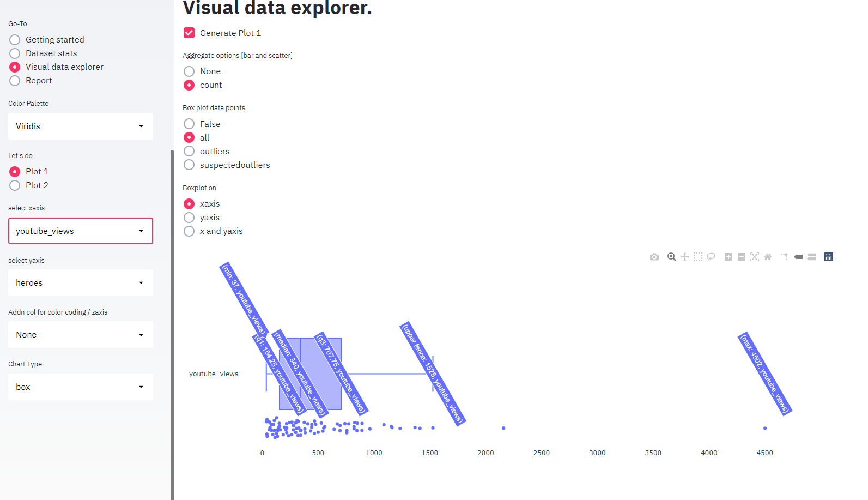The width and height of the screenshot is (868, 500).
Task: Navigate to the Report page
Action: (x=15, y=81)
